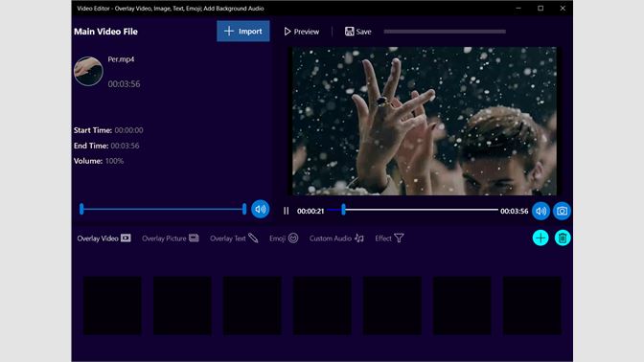The height and width of the screenshot is (362, 644).
Task: Save the edited video
Action: (357, 32)
